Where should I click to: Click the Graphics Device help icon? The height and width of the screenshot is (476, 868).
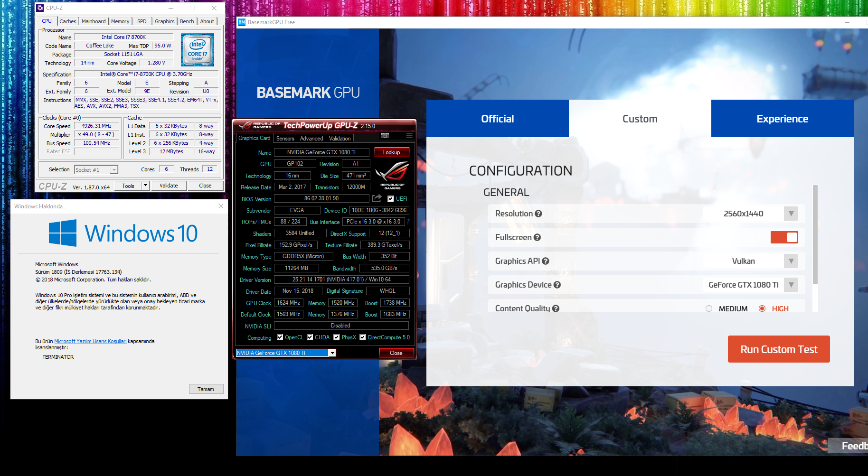tap(557, 285)
